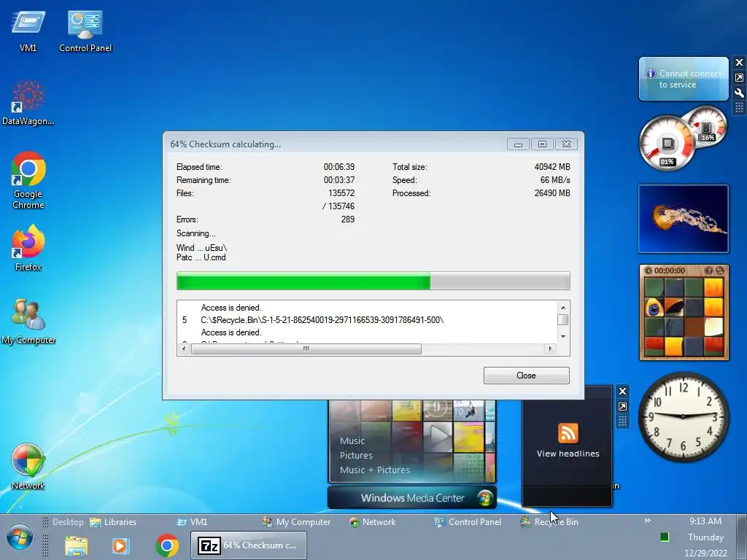Click the error log scroll down arrow
747x560 pixels.
[x=563, y=337]
